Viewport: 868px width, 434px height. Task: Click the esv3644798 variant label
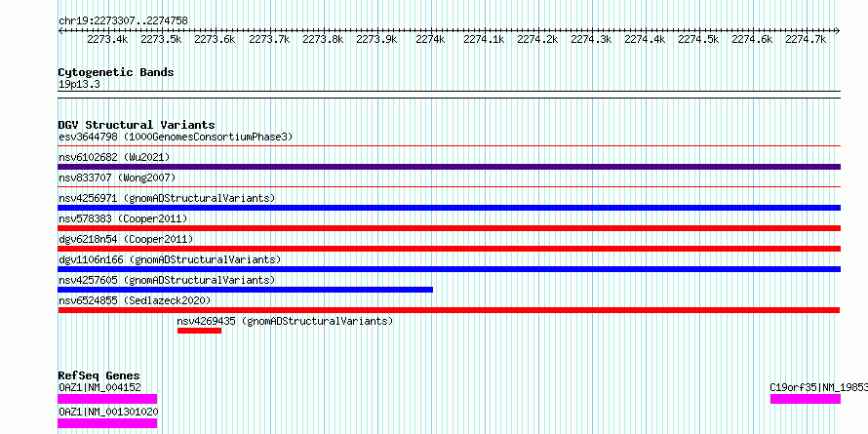(x=176, y=137)
